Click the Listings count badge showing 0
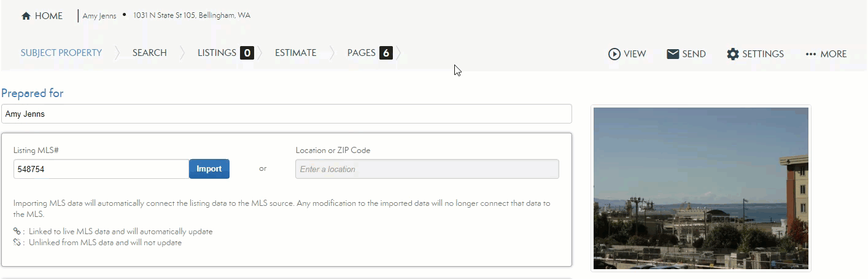The width and height of the screenshot is (868, 279). (247, 53)
